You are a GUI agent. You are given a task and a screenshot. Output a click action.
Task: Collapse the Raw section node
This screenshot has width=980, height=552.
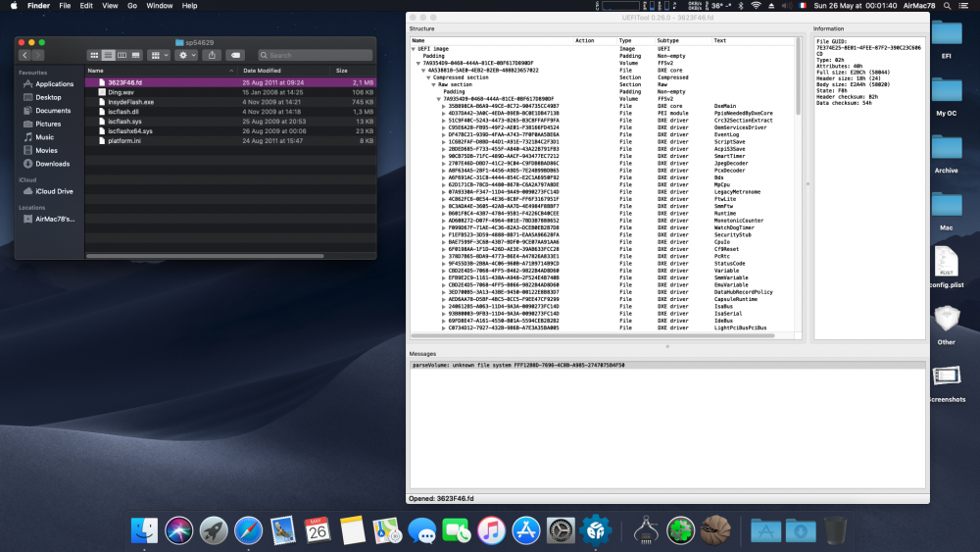433,84
